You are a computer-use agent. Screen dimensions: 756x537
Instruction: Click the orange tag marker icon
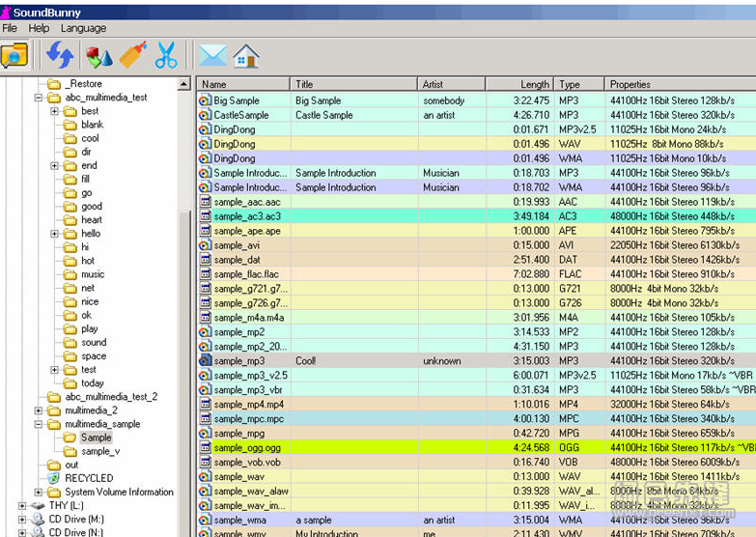coord(132,55)
